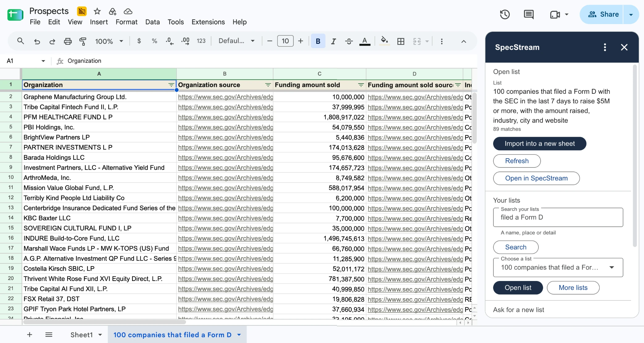
Task: Click the Search your lists field
Action: (558, 217)
